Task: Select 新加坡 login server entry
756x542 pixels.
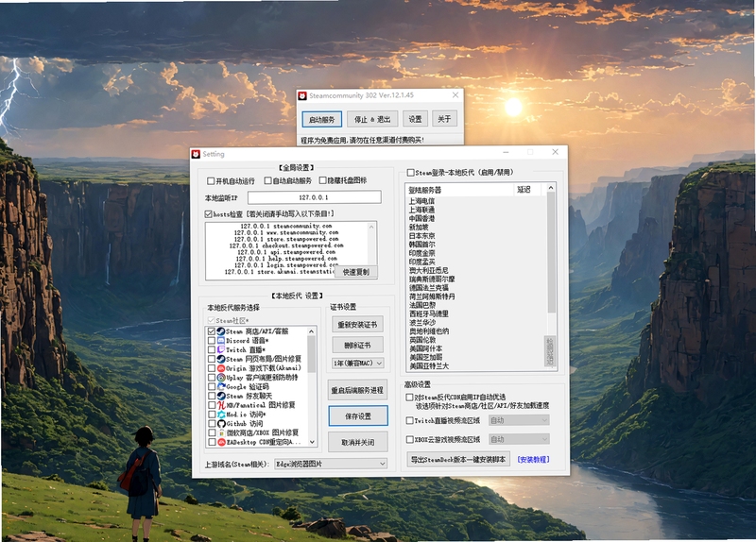Action: tap(419, 227)
